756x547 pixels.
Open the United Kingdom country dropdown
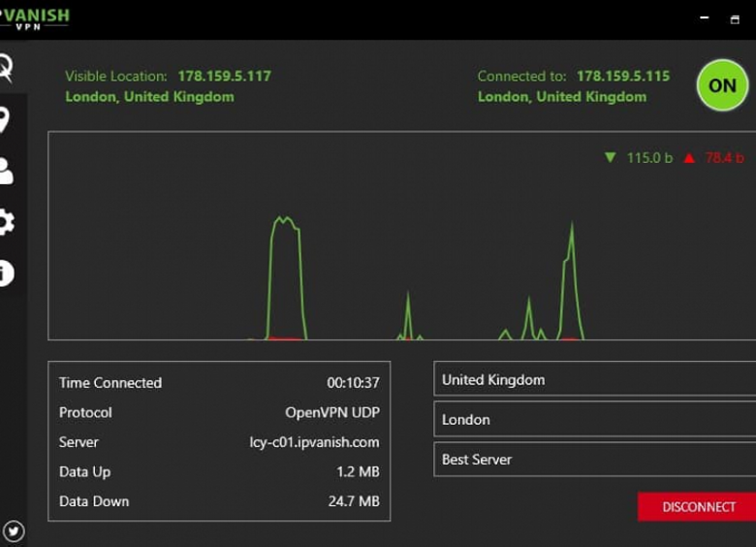[595, 379]
